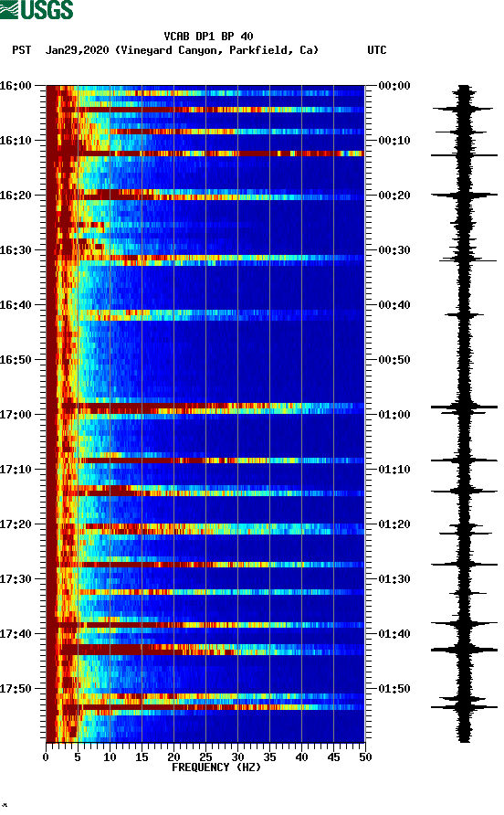Click the 'PST' timezone label
504x815 pixels.
pyautogui.click(x=22, y=50)
